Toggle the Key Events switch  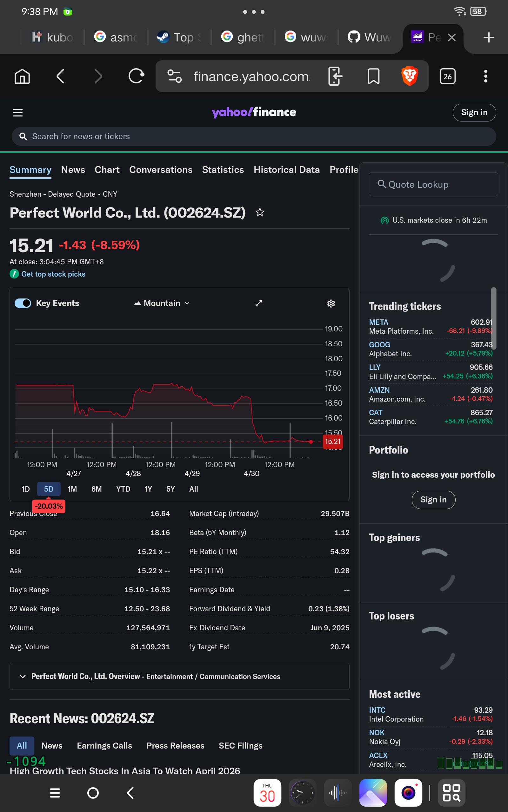tap(23, 303)
